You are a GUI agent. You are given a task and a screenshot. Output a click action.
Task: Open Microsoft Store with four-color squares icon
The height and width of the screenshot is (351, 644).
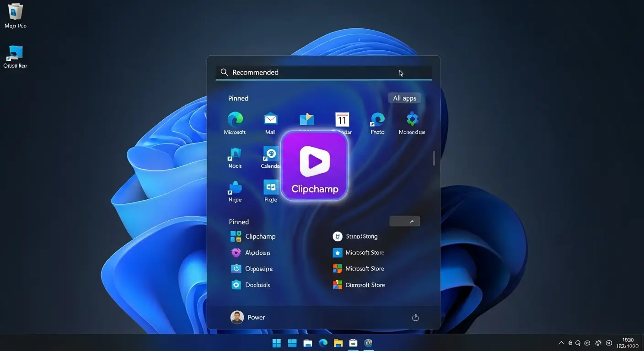(358, 269)
